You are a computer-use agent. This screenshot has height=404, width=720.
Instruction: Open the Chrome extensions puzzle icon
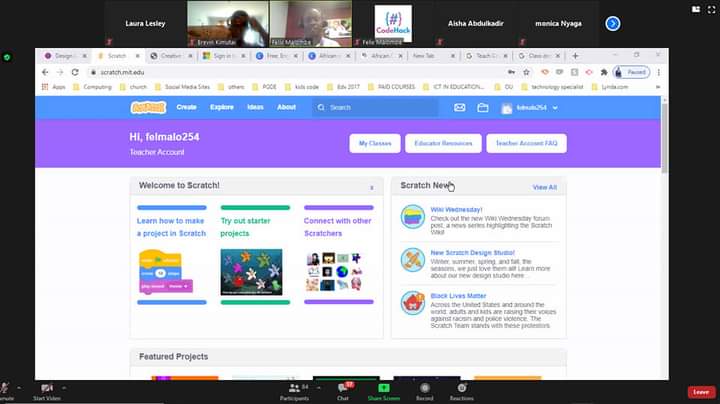[x=604, y=72]
